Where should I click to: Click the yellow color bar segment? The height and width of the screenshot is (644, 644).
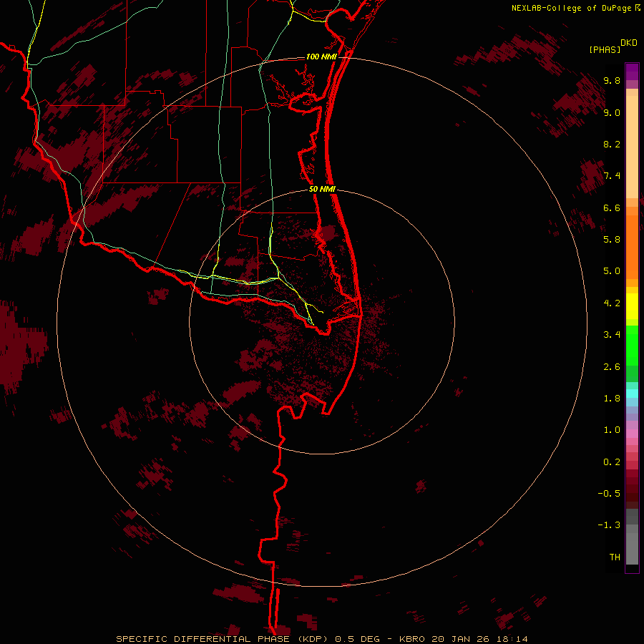click(x=632, y=306)
